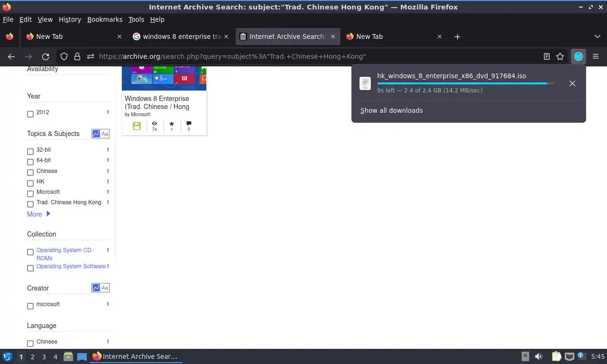Open Firefox hamburger application menu
The image size is (607, 364).
click(x=596, y=56)
